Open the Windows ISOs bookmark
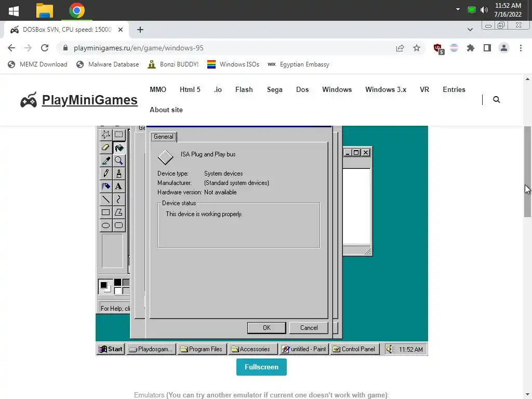 (233, 64)
